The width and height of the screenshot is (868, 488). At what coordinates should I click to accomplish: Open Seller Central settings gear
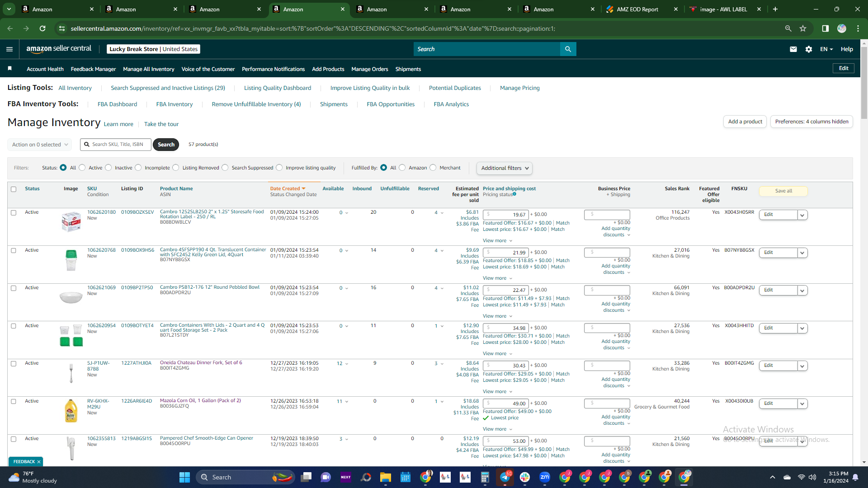pos(809,49)
